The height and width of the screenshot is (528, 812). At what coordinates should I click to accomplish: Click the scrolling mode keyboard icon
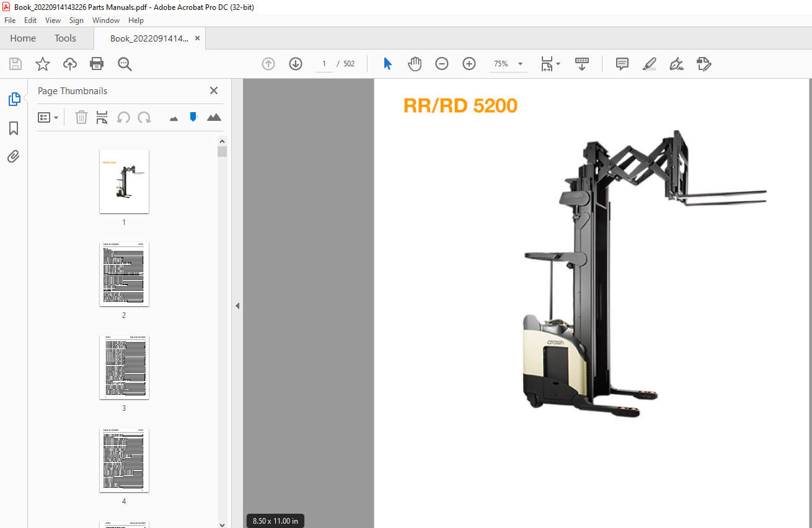tap(582, 64)
